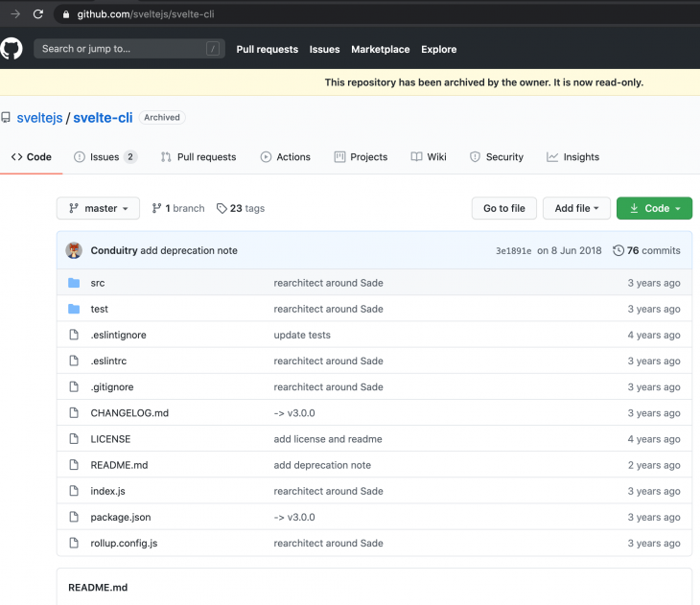Open the Conduitry author link
This screenshot has height=605, width=700.
[x=114, y=250]
